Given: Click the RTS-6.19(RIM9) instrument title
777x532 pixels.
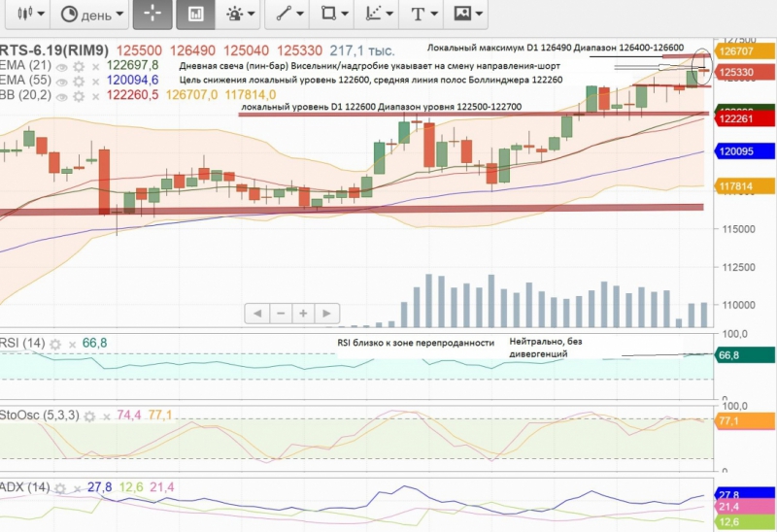Looking at the screenshot, I should point(54,50).
